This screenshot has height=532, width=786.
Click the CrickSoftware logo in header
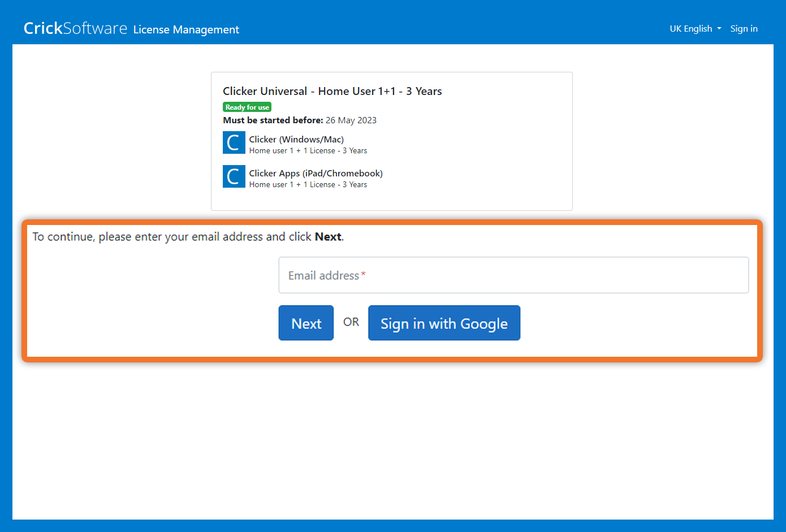point(75,28)
